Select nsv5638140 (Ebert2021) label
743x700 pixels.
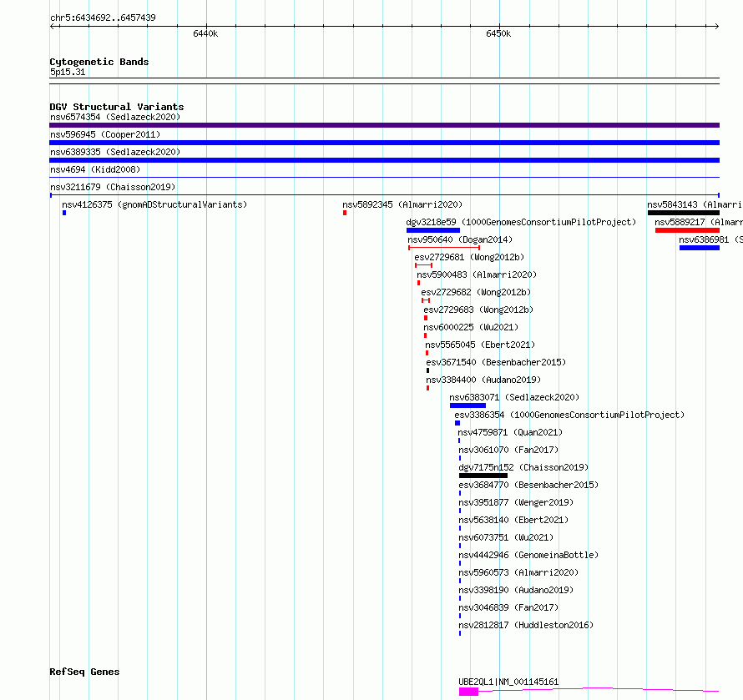(x=513, y=520)
